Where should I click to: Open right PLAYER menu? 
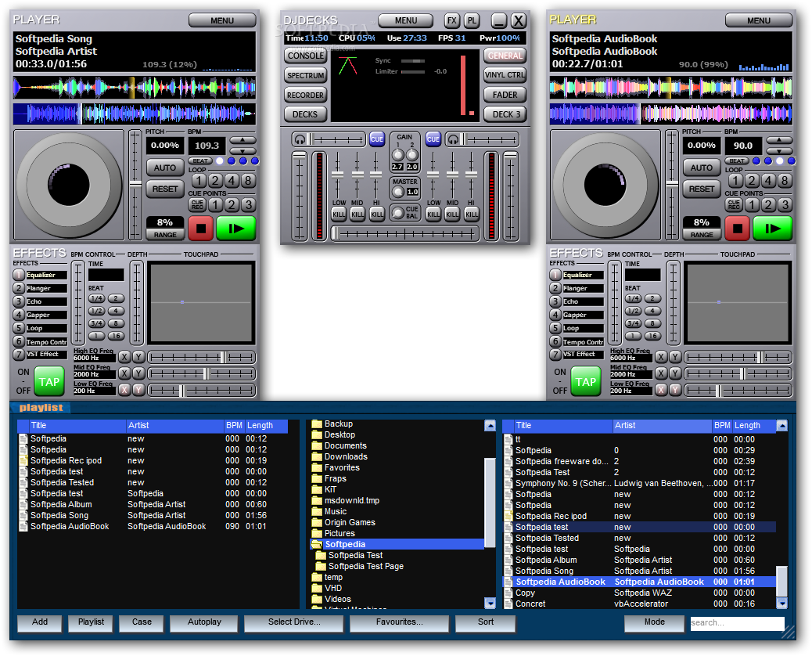coord(759,20)
